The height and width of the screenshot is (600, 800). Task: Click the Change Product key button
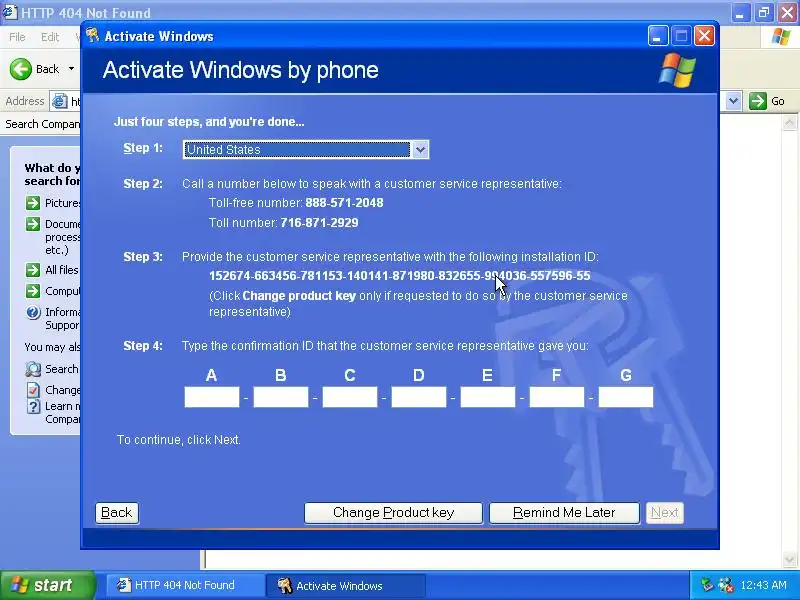pos(393,513)
